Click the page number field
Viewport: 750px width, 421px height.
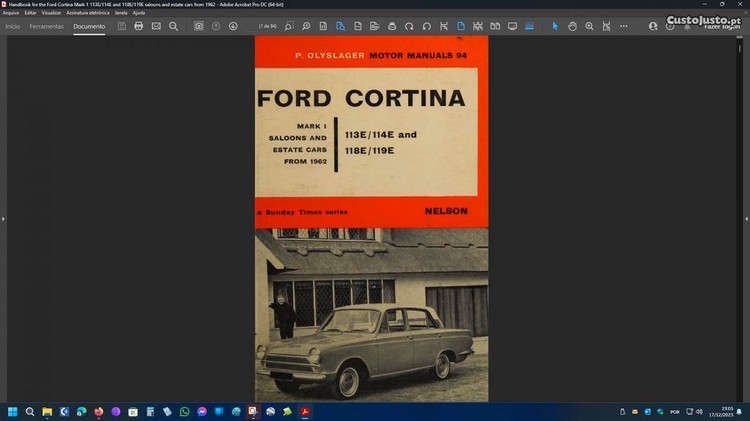267,26
